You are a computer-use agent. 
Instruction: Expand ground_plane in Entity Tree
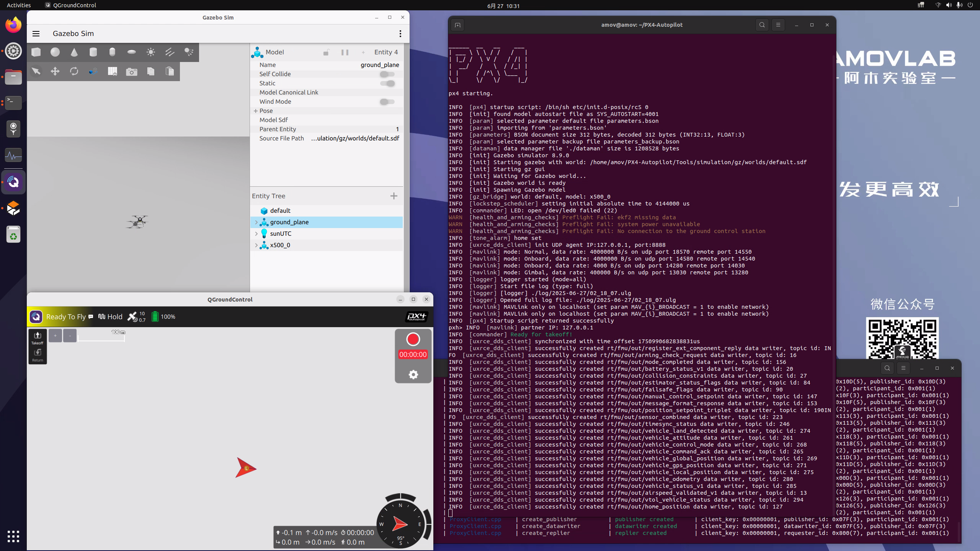tap(256, 222)
